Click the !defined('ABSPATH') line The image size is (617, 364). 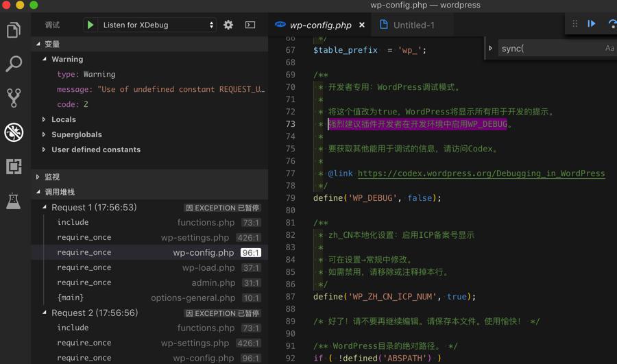pos(377,358)
